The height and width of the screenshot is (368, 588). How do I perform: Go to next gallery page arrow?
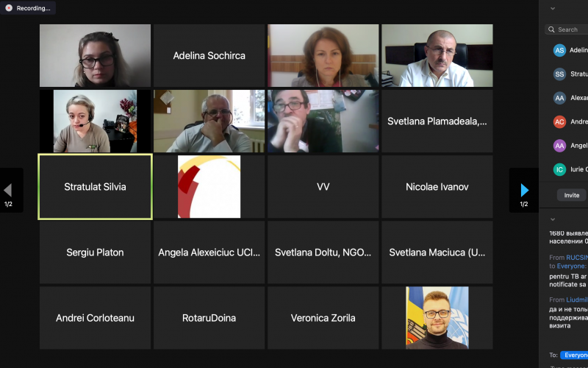tap(525, 191)
